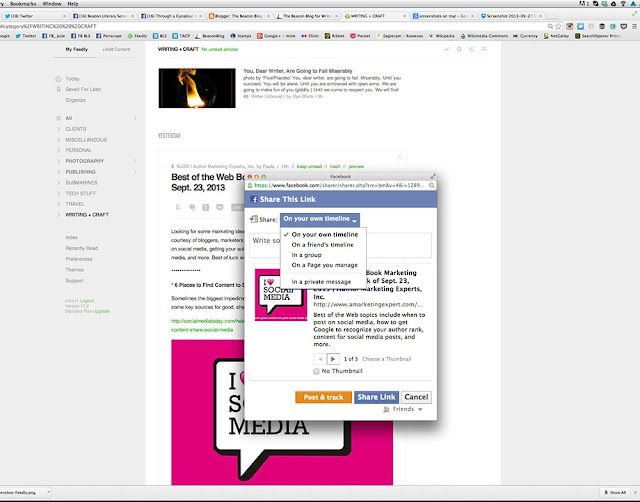Open the Twitter bookmark in the bookmarks bar
Screen dimensions: 640x502
(26, 36)
